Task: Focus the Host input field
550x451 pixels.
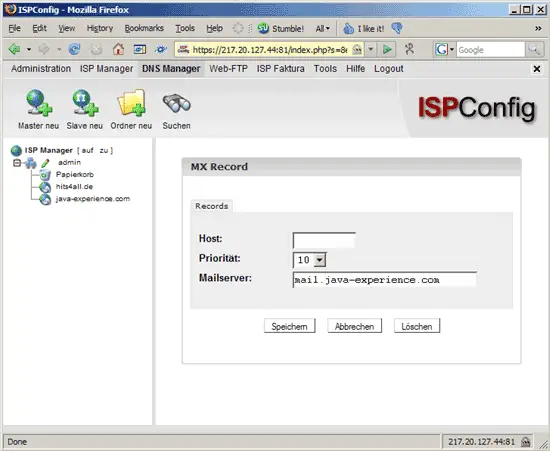Action: [324, 240]
